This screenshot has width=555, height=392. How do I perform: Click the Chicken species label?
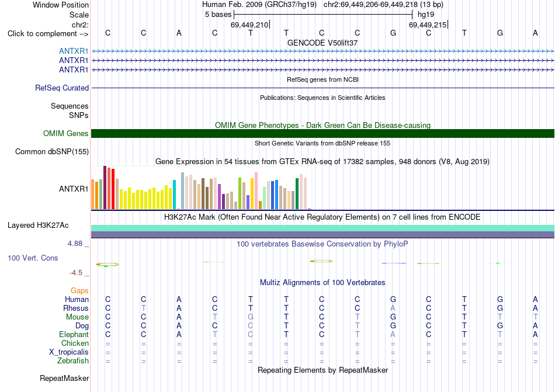(x=75, y=343)
